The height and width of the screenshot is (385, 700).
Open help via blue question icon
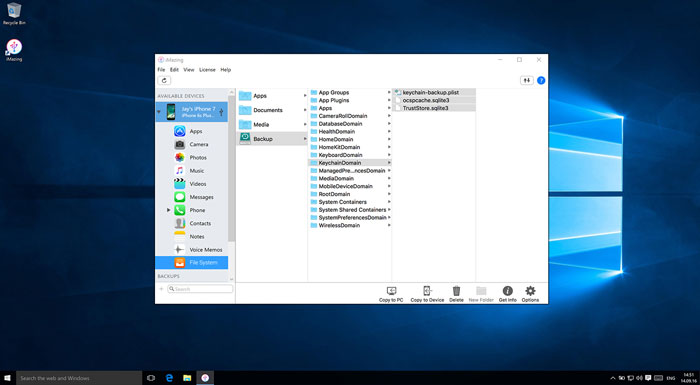tap(541, 80)
